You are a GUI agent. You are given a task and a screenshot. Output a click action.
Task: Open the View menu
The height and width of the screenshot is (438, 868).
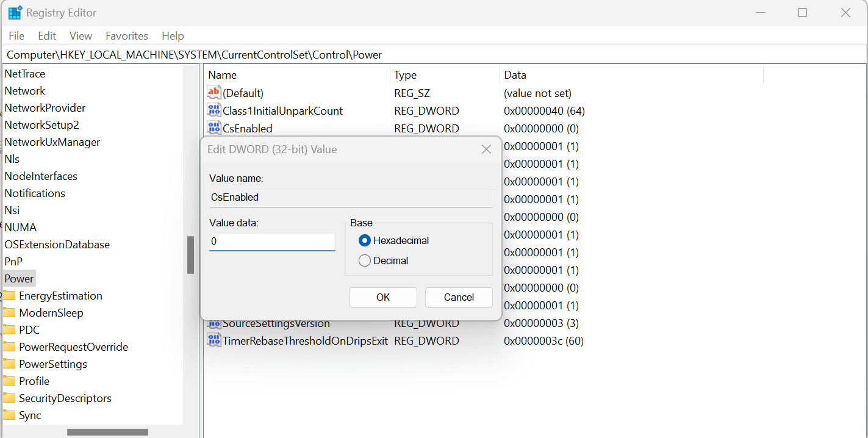[x=80, y=35]
